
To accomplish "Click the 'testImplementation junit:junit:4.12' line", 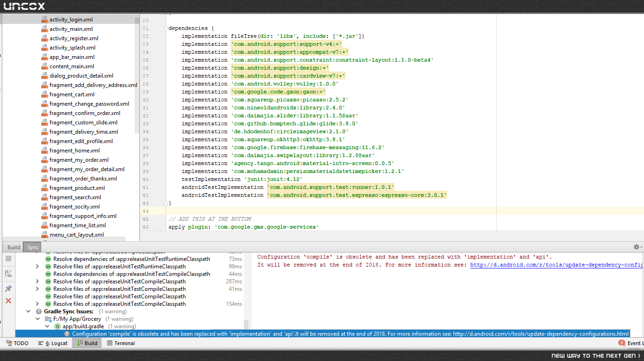I will click(242, 179).
